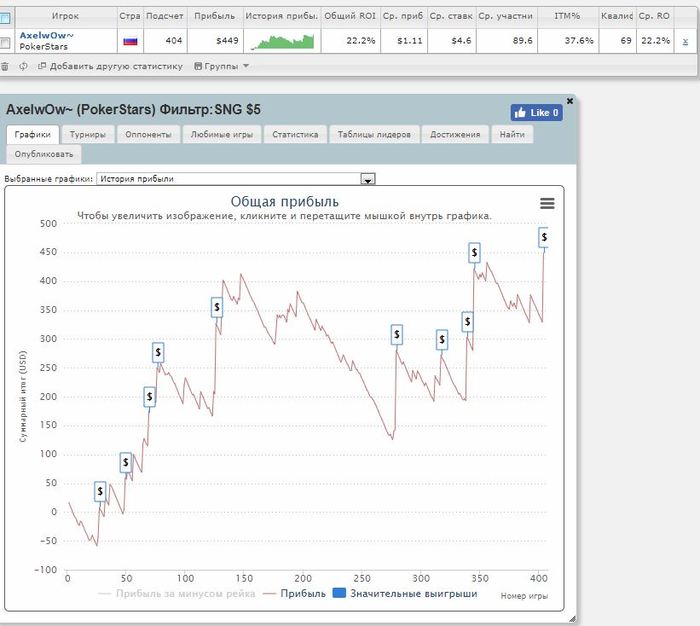
Task: Sort by the Прибыль column header
Action: click(215, 16)
